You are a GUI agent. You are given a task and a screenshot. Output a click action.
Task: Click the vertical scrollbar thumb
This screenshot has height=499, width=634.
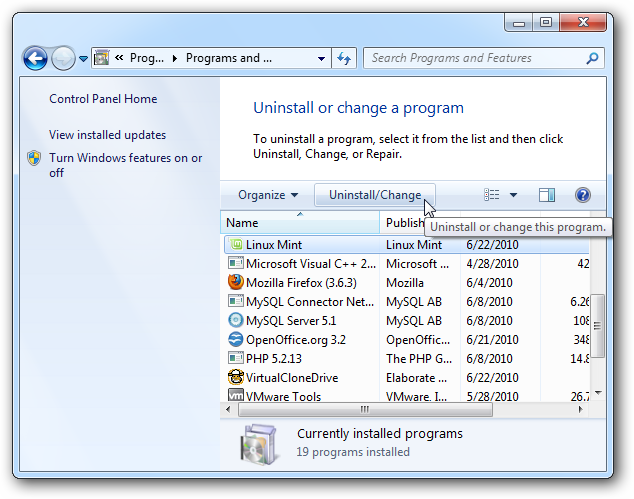(x=597, y=326)
